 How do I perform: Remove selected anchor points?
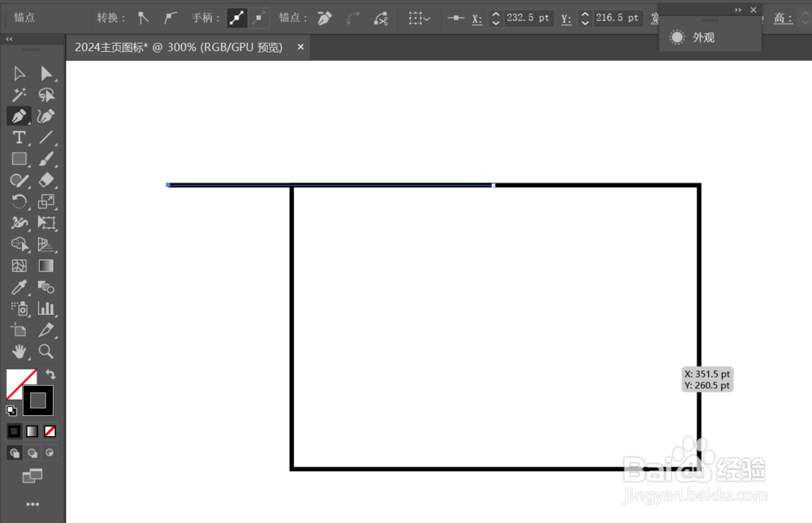[325, 18]
